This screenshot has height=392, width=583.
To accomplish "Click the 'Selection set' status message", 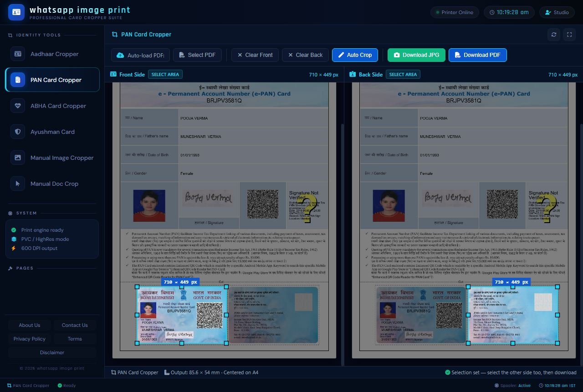I will tap(511, 372).
